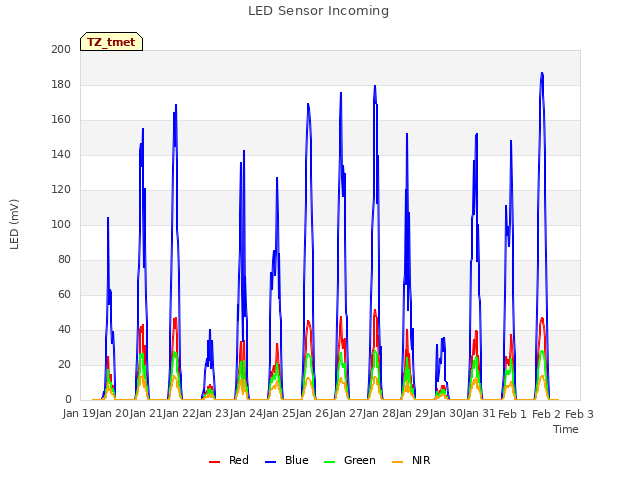The image size is (640, 480).
Task: Click the Jan 19 x-axis tick label
Action: pyautogui.click(x=79, y=414)
